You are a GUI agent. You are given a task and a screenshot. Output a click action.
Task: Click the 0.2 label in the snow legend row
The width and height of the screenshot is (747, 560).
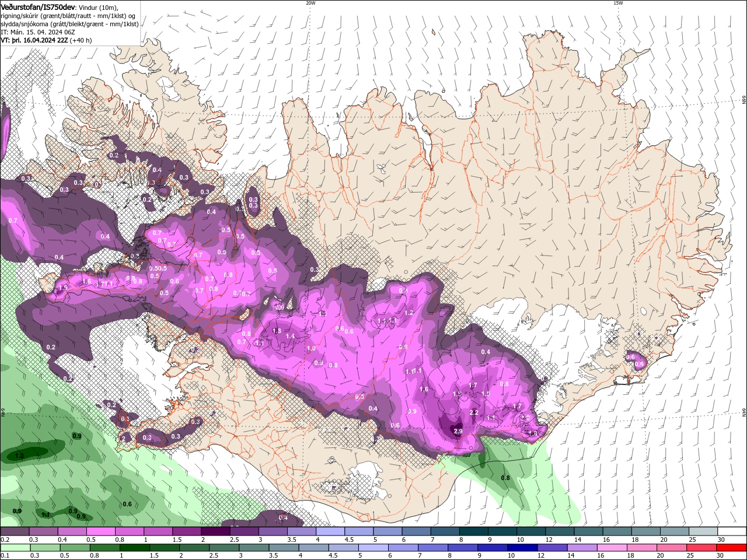[x=5, y=540]
